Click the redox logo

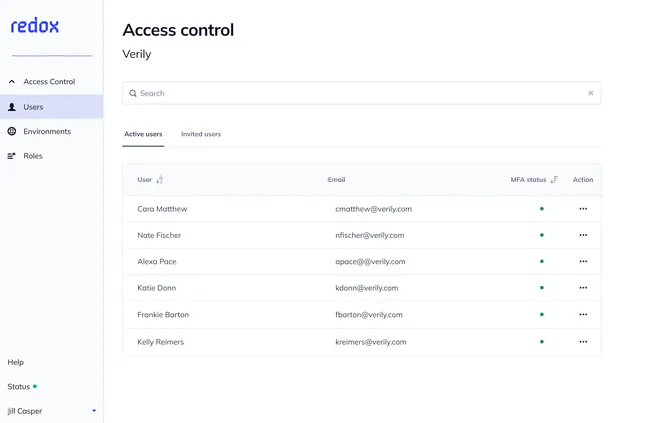coord(35,26)
